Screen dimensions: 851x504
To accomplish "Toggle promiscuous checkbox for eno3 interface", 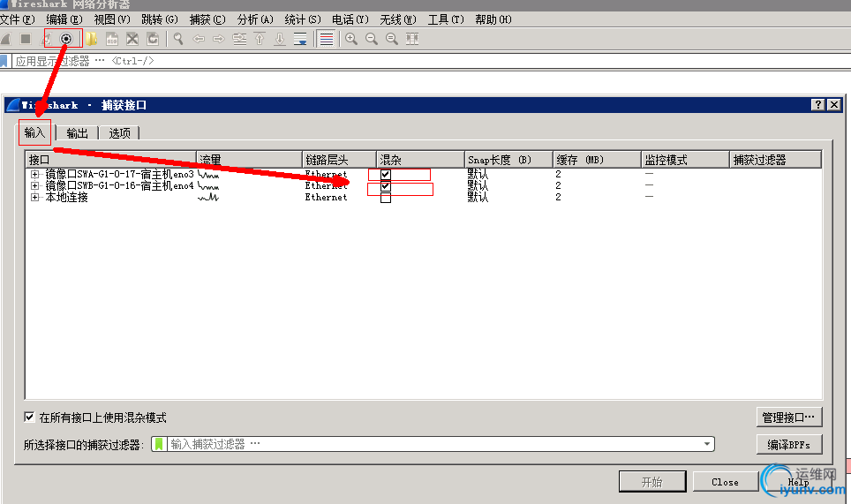I will [x=386, y=175].
